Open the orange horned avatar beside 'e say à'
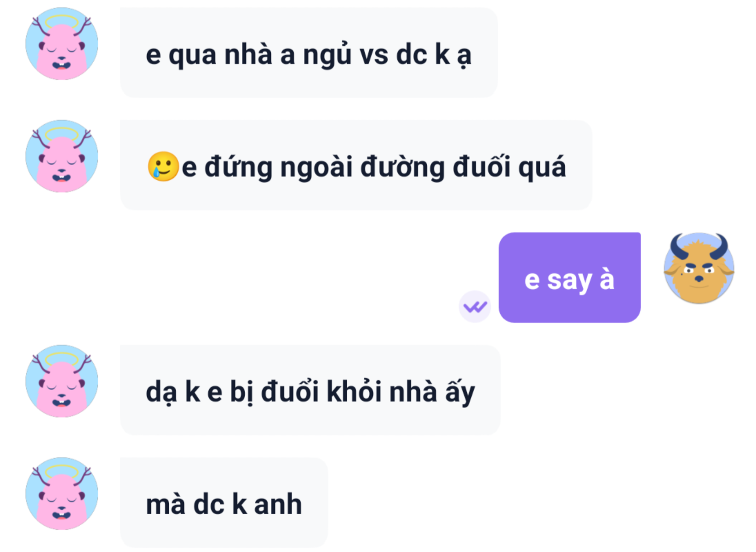756x552 pixels. 699,268
